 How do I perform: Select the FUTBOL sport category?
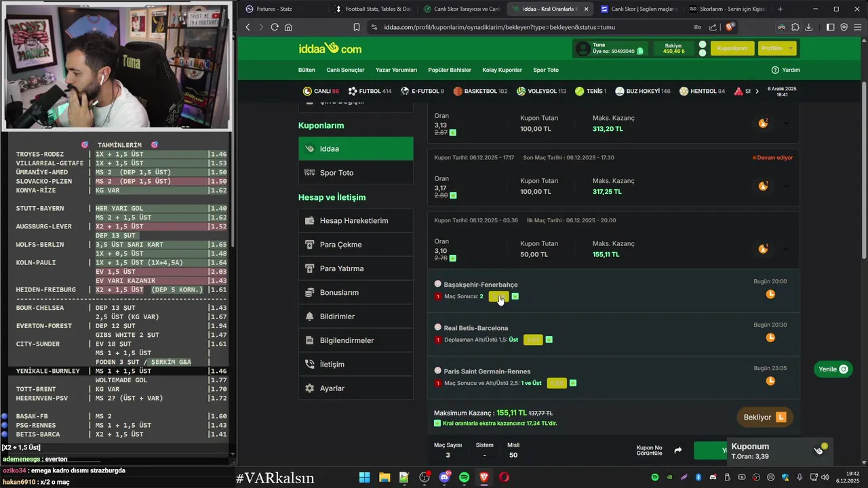tap(370, 91)
